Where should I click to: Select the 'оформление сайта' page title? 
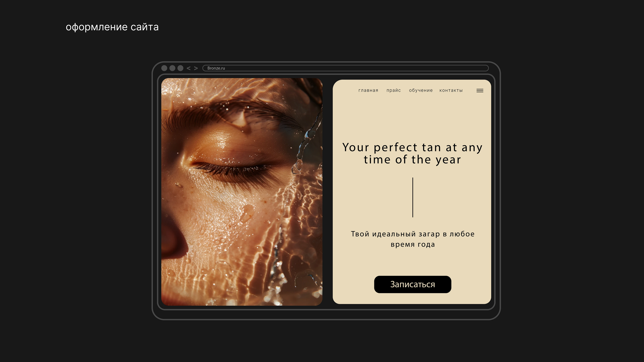pos(112,27)
